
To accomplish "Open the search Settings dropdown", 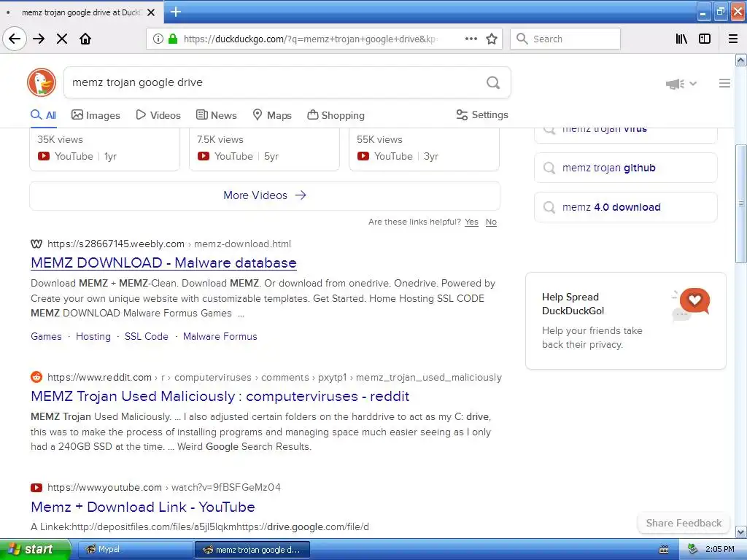I will [x=482, y=114].
